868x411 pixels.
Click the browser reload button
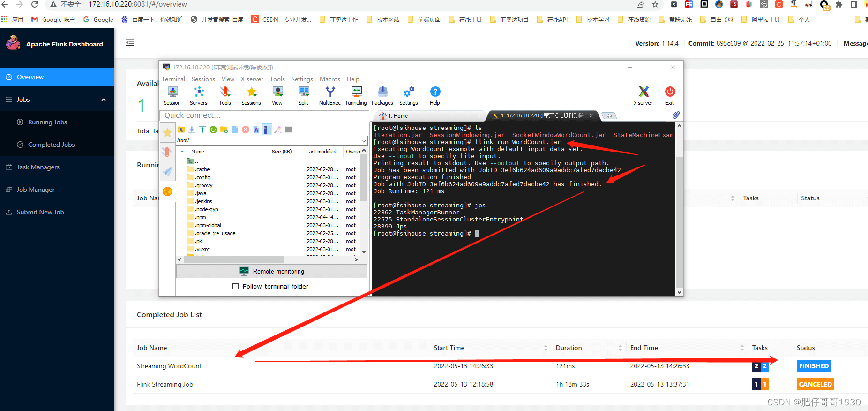(x=35, y=4)
